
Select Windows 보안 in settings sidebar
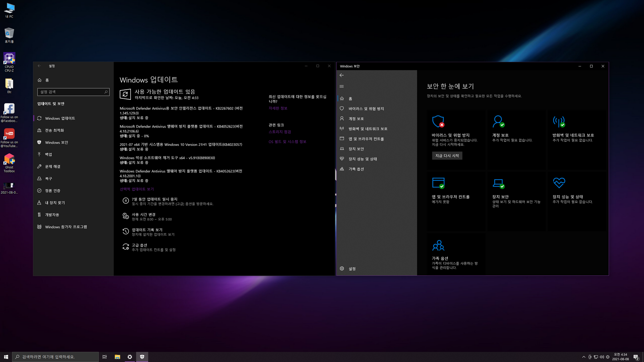click(73, 143)
